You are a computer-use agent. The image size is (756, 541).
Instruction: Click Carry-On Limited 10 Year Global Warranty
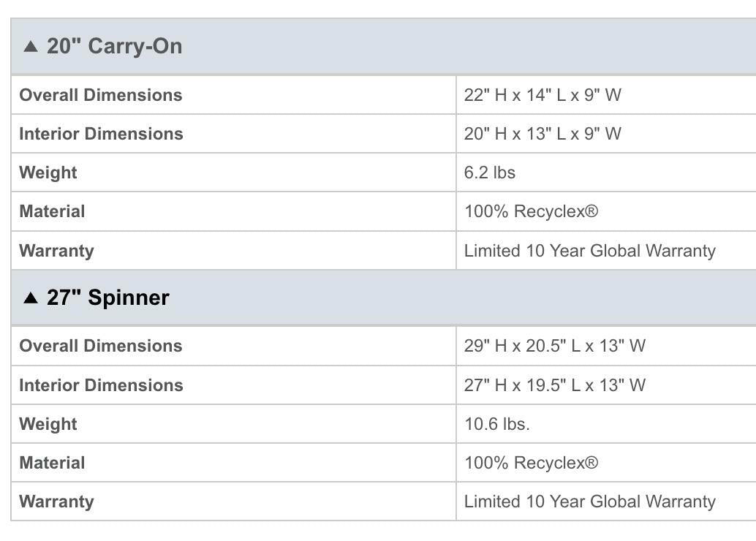coord(589,251)
